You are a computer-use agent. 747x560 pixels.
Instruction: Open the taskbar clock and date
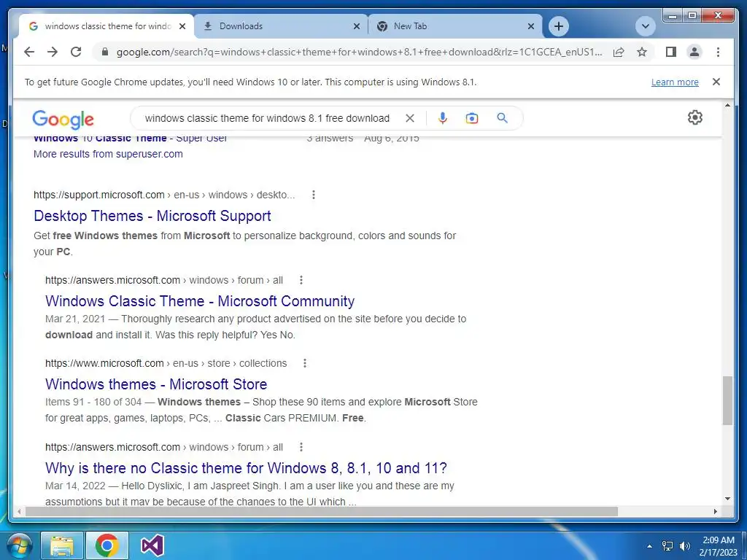coord(718,546)
